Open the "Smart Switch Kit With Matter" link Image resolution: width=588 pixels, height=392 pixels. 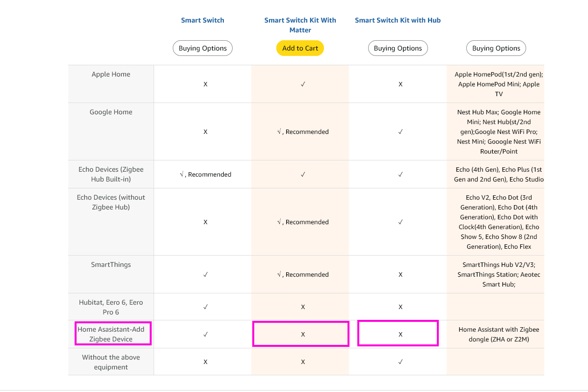coord(300,25)
